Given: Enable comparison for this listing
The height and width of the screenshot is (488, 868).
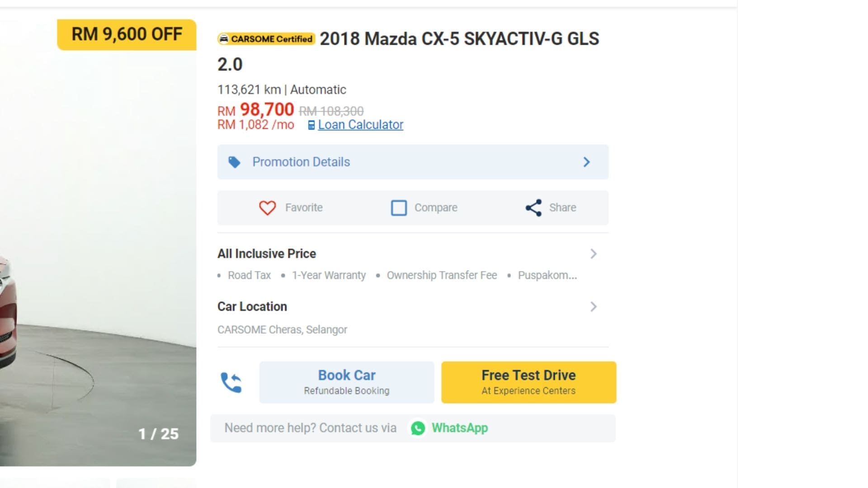Looking at the screenshot, I should pyautogui.click(x=424, y=208).
